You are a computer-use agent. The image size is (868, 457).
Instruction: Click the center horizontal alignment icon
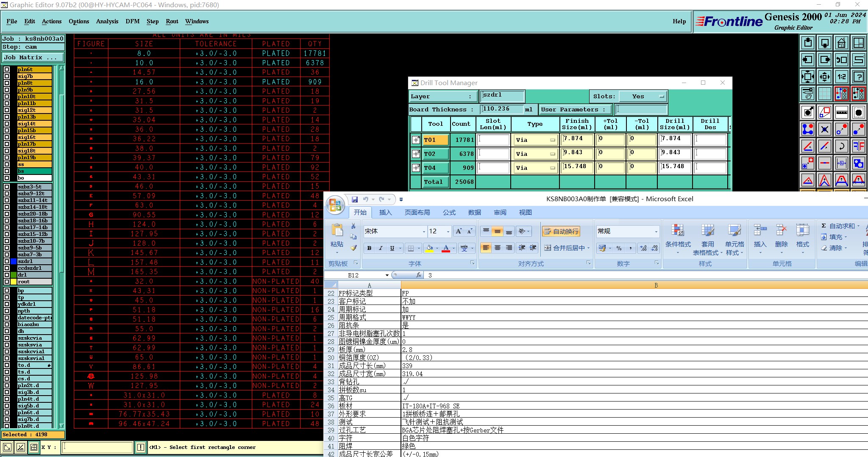pos(498,248)
